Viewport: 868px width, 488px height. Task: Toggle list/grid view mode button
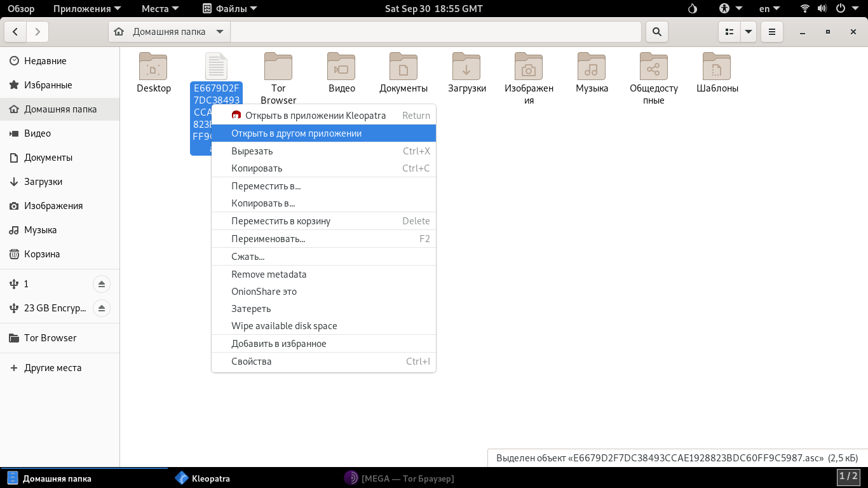click(x=729, y=32)
